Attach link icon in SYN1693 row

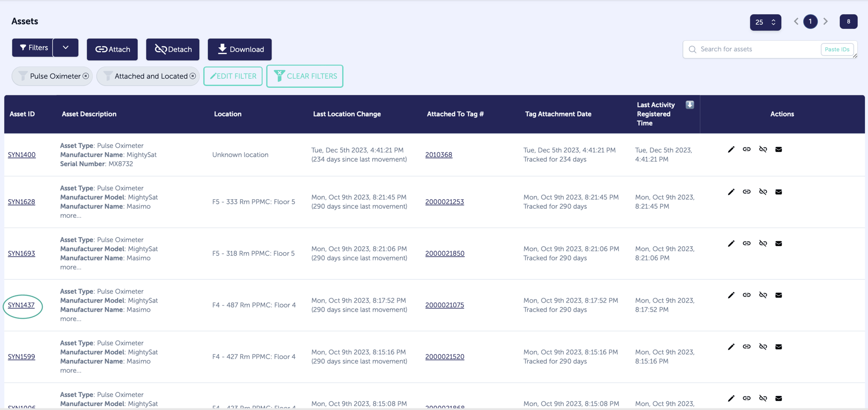(746, 244)
